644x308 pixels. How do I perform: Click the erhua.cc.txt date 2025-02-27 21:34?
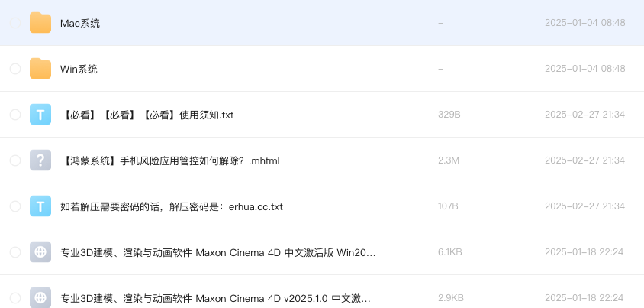(x=584, y=206)
